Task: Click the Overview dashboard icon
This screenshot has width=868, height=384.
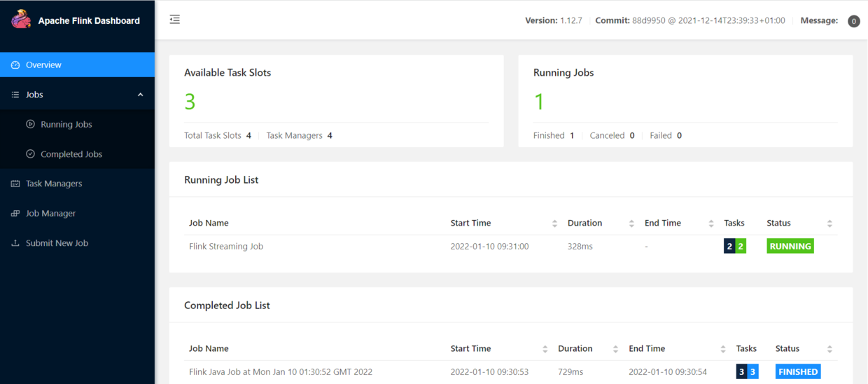Action: click(15, 64)
